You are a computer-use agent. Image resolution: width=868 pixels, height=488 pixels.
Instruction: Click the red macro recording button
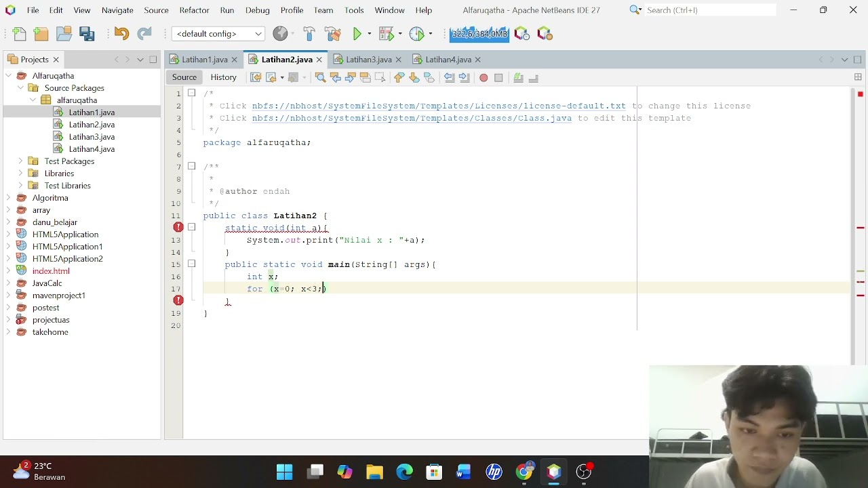484,78
